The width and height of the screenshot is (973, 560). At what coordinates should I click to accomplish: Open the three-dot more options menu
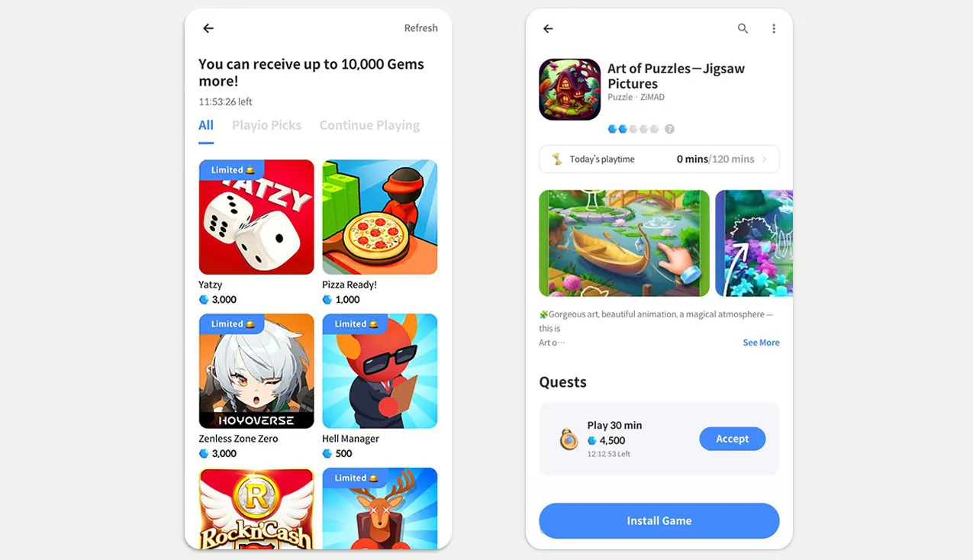[774, 28]
